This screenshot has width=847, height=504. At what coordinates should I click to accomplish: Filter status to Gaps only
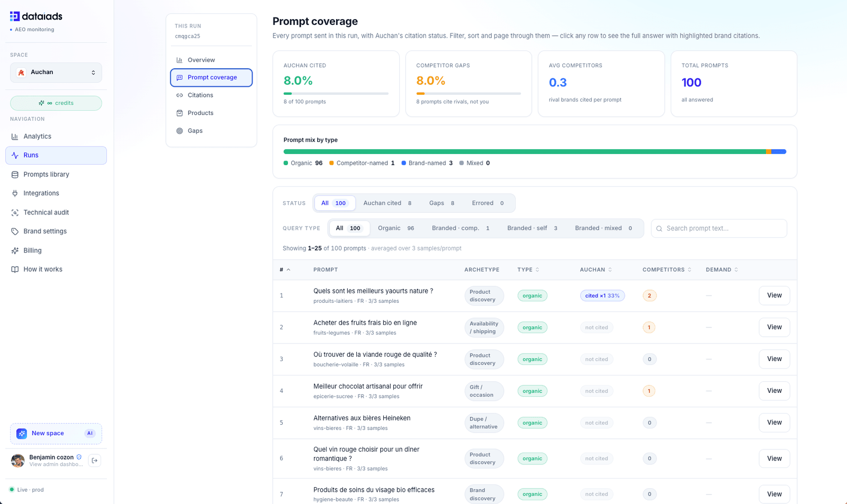[x=442, y=203]
